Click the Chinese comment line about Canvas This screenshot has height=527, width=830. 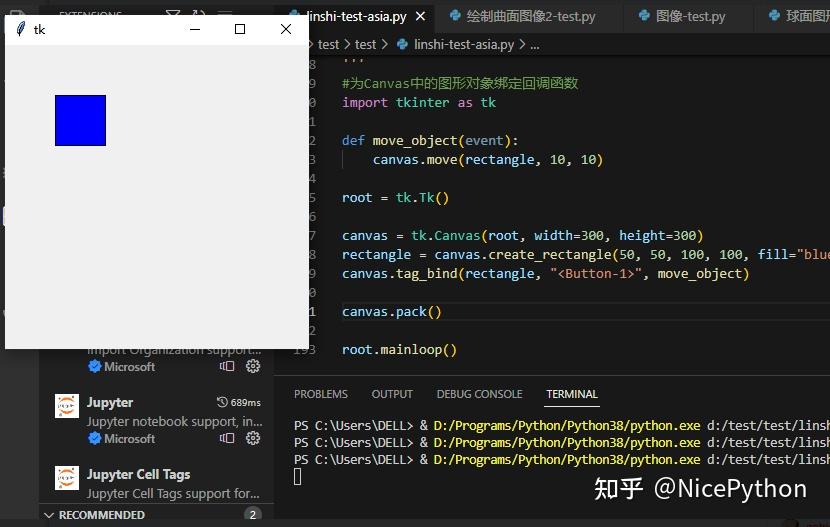[x=460, y=84]
